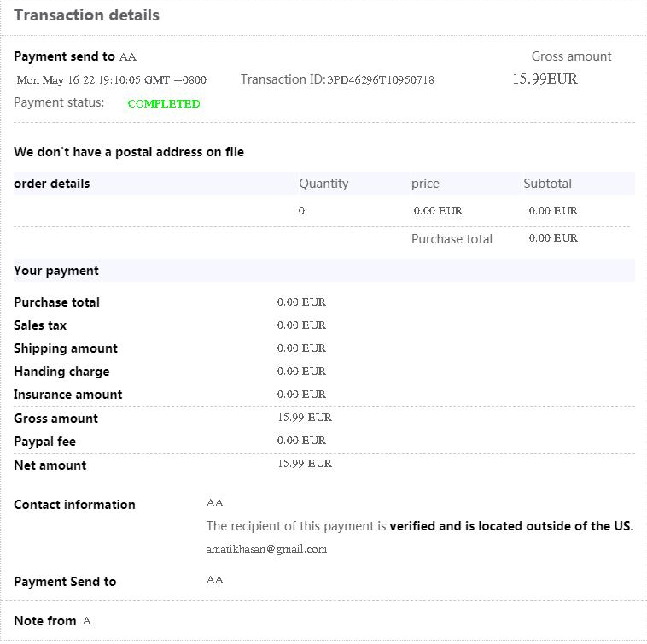This screenshot has width=647, height=644.
Task: Select the transaction ID 3PD46296T10950718
Action: tap(381, 80)
